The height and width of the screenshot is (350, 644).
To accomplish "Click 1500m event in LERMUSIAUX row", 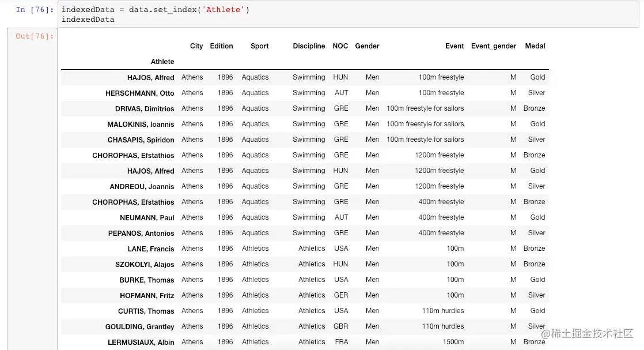I will coord(453,342).
